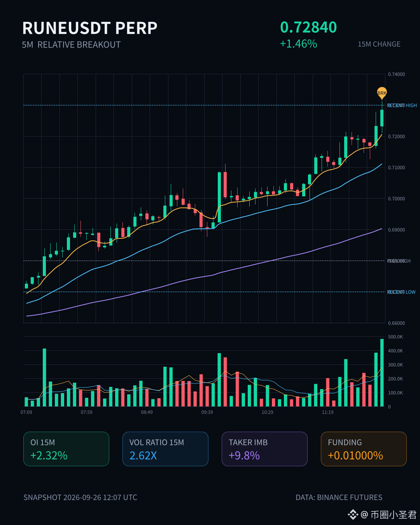Click the DATA: BINANCE FUTURES text
The width and height of the screenshot is (420, 525).
coord(339,497)
